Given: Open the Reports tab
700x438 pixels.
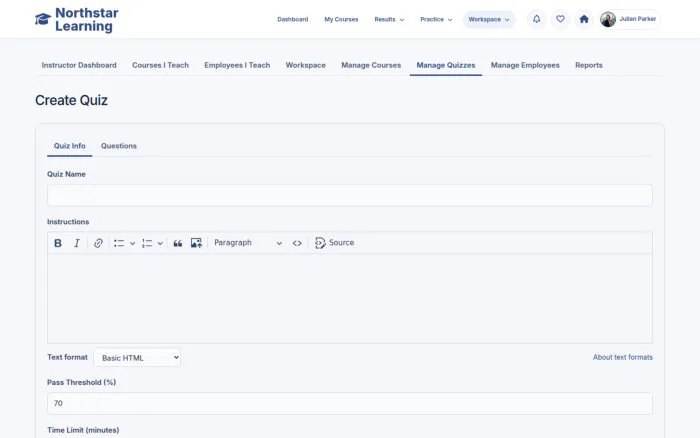Looking at the screenshot, I should [588, 65].
